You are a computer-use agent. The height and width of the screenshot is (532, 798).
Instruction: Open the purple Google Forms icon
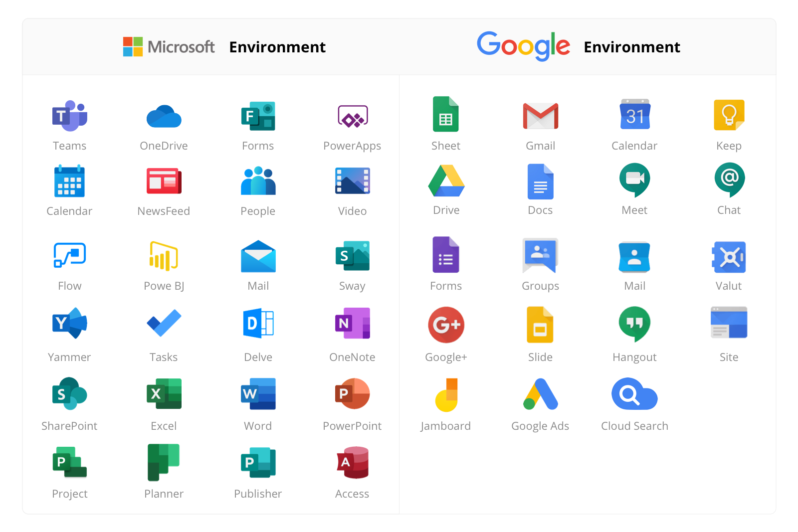(446, 255)
